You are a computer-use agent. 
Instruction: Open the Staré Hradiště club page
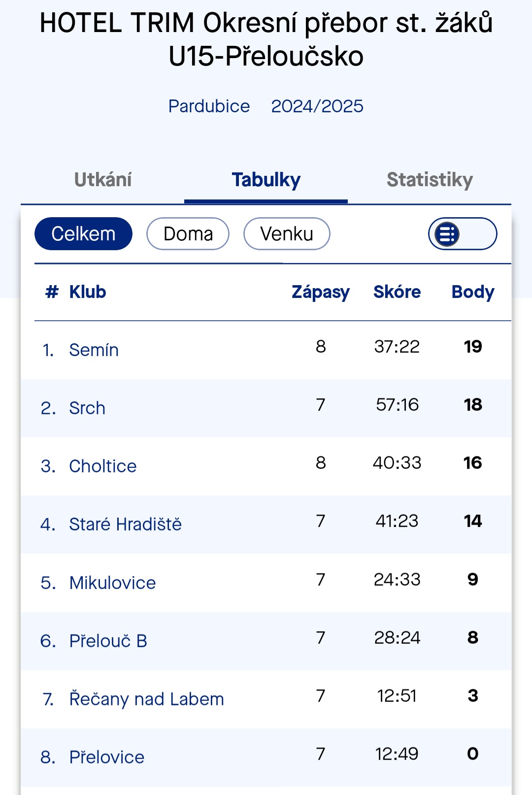pos(125,524)
